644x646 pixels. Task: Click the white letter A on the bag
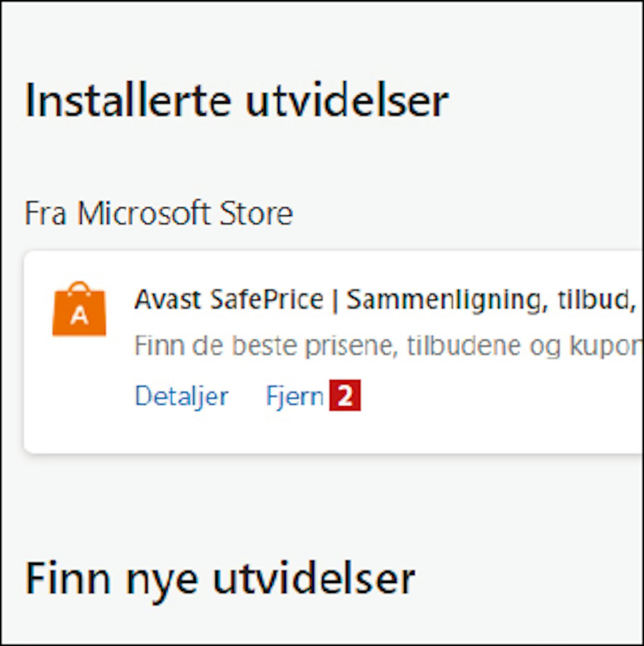tap(79, 316)
